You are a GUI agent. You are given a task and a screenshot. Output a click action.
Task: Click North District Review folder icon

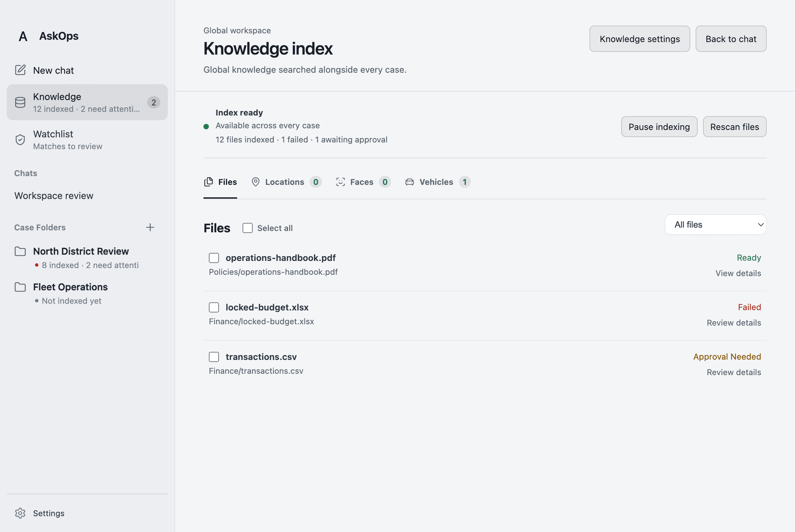coord(20,252)
